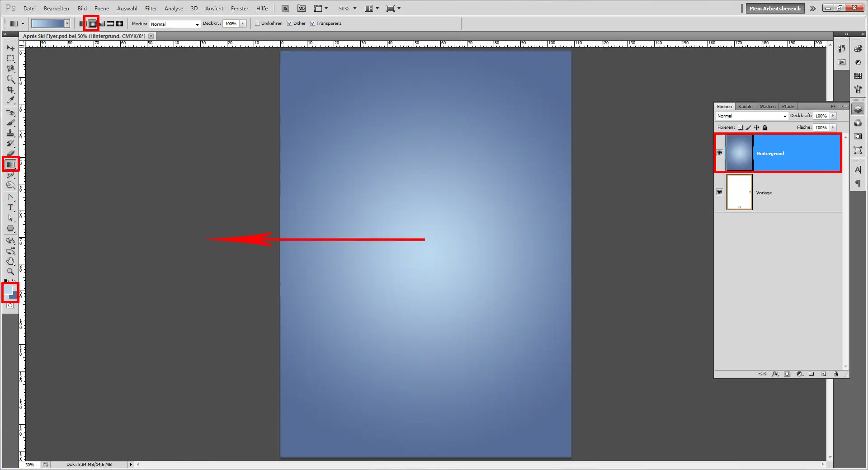Choose the radial gradient style icon
Viewport: 868px width, 470px height.
(92, 23)
